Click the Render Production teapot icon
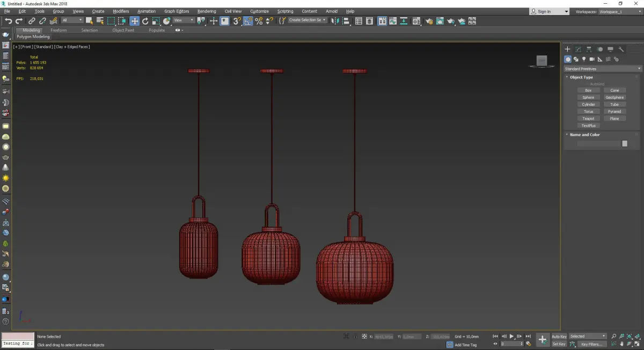 (451, 21)
